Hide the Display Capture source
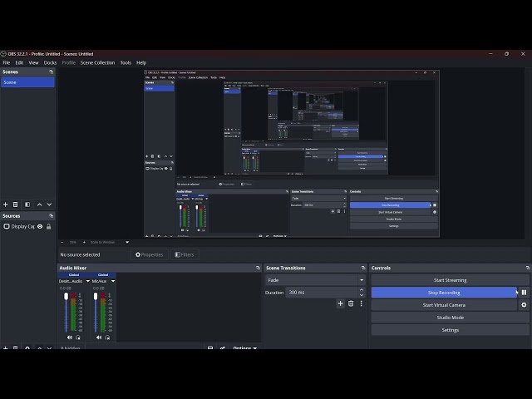This screenshot has width=532, height=399. pos(40,226)
